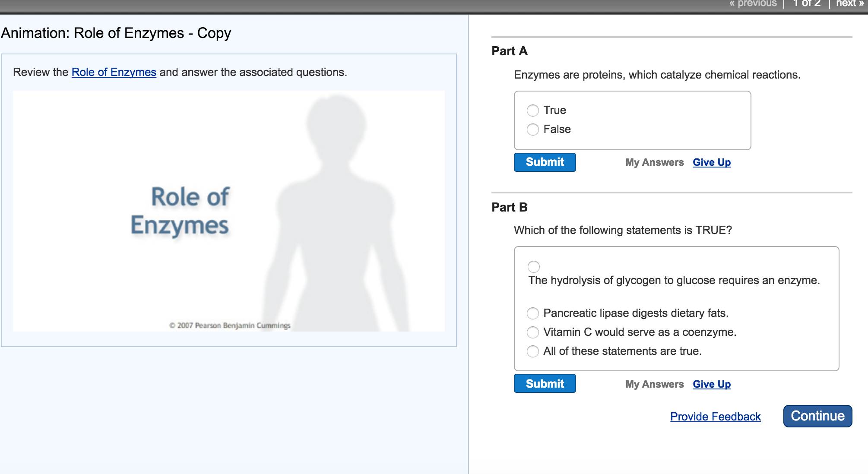Image resolution: width=868 pixels, height=474 pixels.
Task: Play the Role of Enzymes animation thumbnail
Action: click(228, 211)
